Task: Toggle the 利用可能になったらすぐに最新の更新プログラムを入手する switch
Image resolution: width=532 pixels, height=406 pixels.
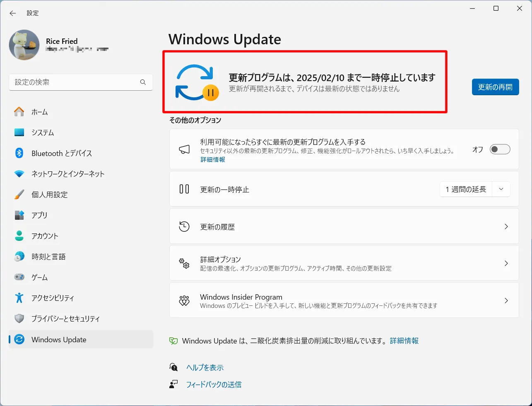Action: (500, 149)
